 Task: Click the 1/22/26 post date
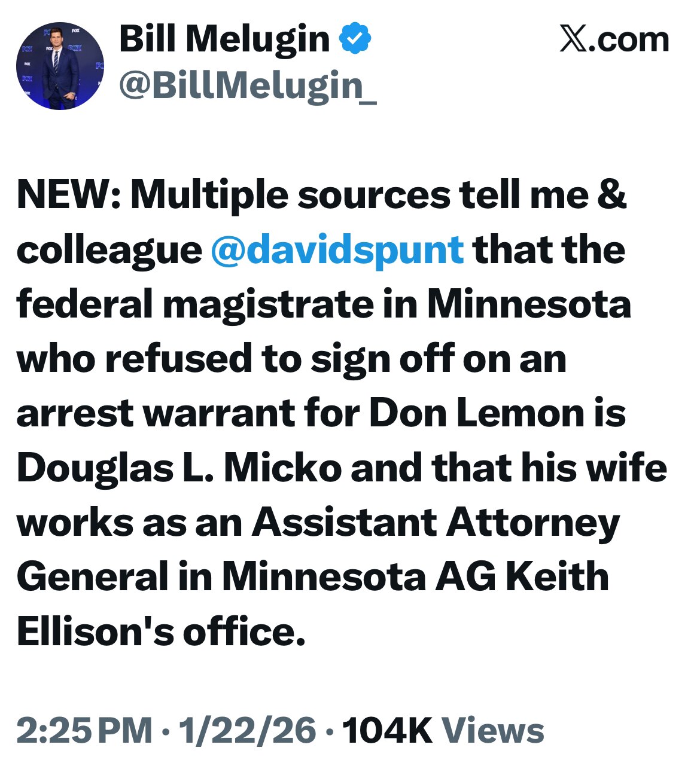tap(247, 730)
